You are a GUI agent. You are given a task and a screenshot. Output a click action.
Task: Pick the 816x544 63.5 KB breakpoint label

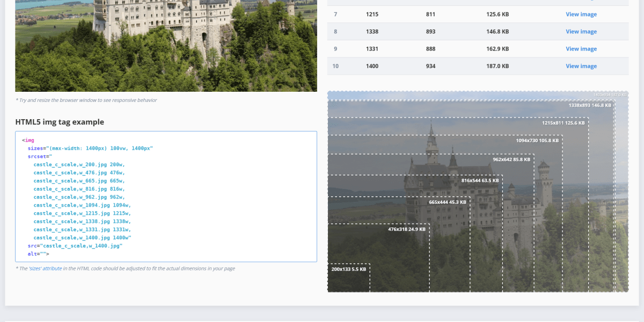[x=480, y=181]
